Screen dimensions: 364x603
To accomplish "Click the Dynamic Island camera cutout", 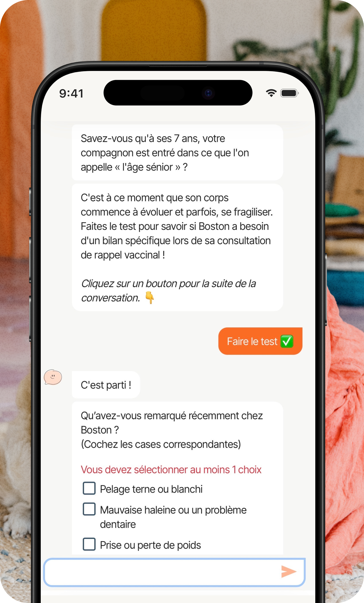I will point(178,93).
